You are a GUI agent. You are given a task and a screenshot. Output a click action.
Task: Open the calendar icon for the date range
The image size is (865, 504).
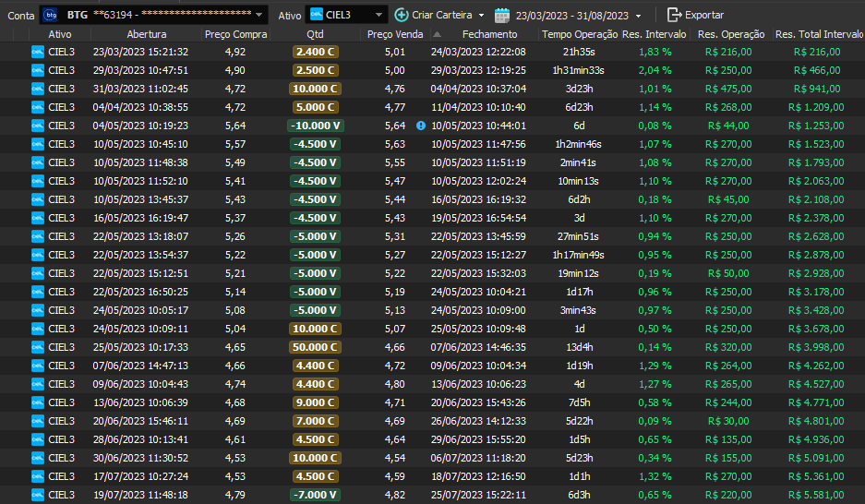click(502, 15)
